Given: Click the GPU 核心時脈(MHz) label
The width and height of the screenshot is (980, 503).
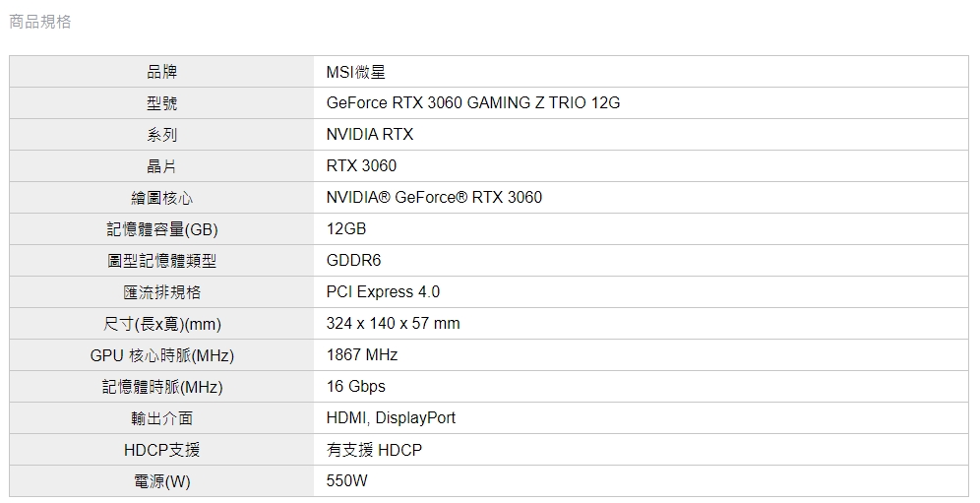Looking at the screenshot, I should [162, 355].
